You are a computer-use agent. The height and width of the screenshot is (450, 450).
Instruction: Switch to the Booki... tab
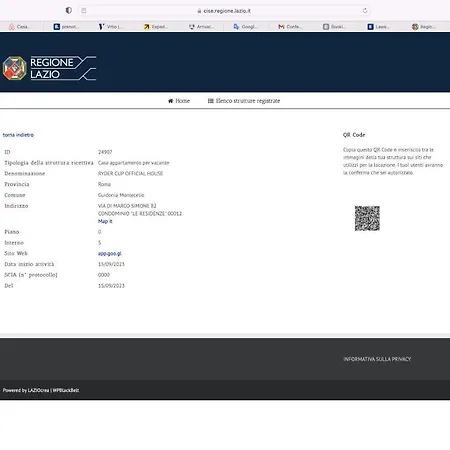(x=334, y=27)
